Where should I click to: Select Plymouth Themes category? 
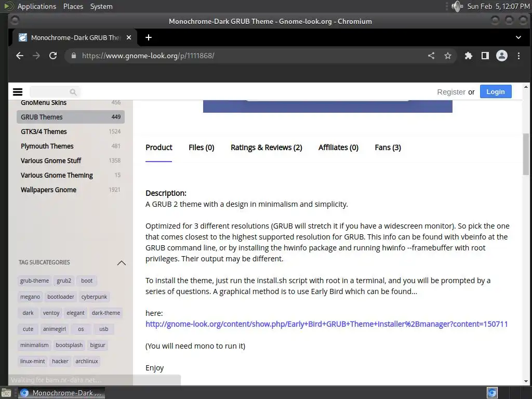click(71, 146)
